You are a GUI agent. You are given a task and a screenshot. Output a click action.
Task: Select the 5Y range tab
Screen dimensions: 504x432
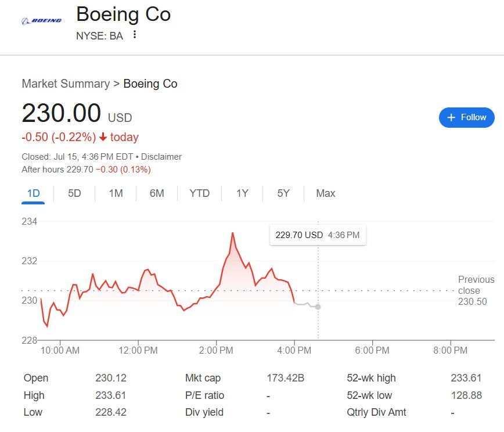coord(283,193)
